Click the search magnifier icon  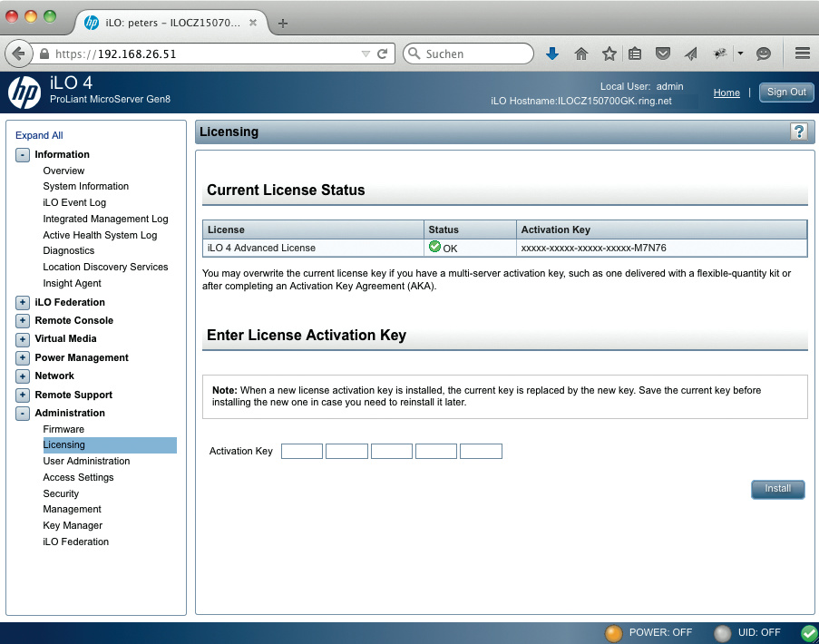pyautogui.click(x=414, y=54)
